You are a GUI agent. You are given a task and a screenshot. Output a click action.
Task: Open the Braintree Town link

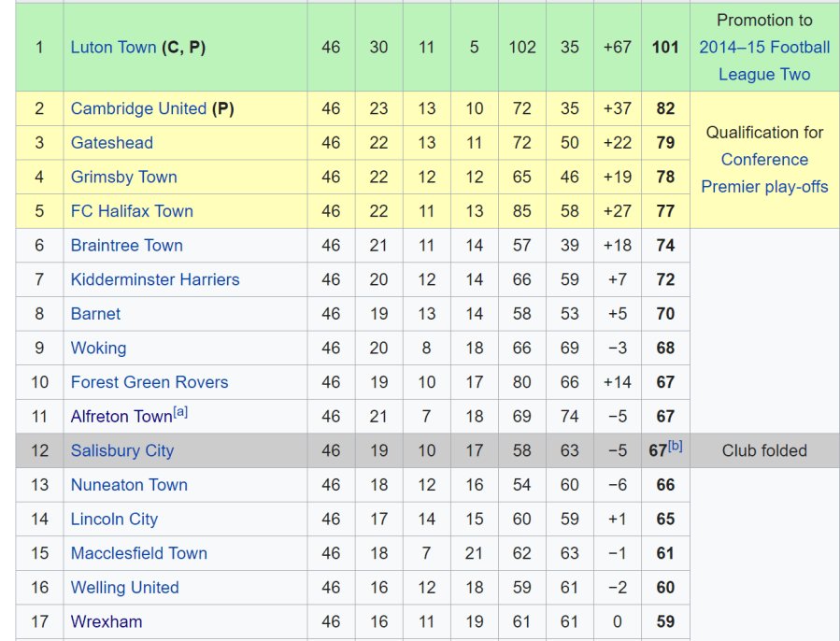(126, 245)
